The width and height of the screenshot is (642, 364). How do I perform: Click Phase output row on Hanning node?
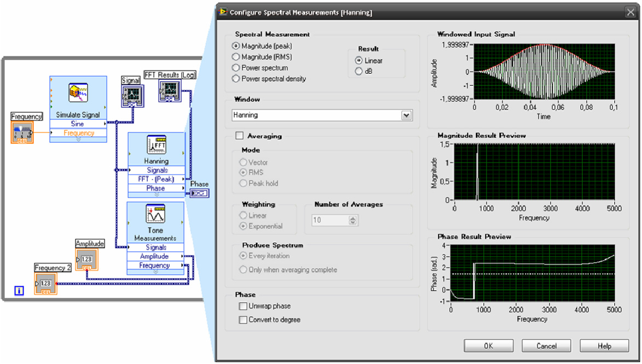click(157, 188)
